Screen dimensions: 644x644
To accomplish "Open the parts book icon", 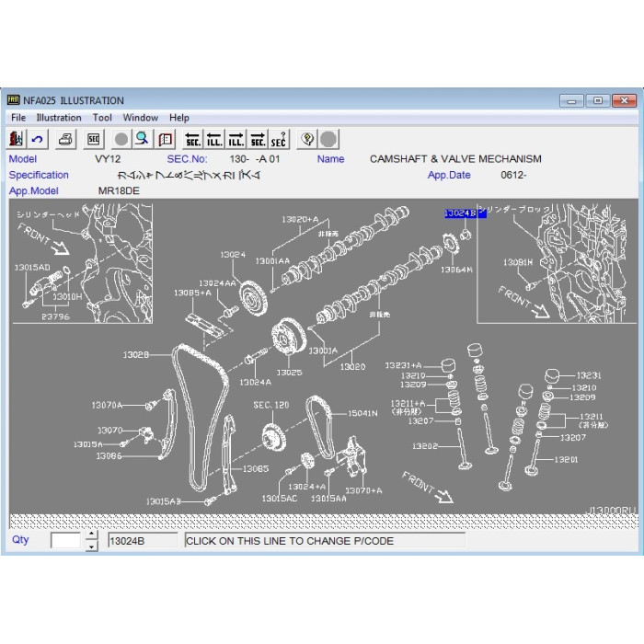I will coord(165,139).
